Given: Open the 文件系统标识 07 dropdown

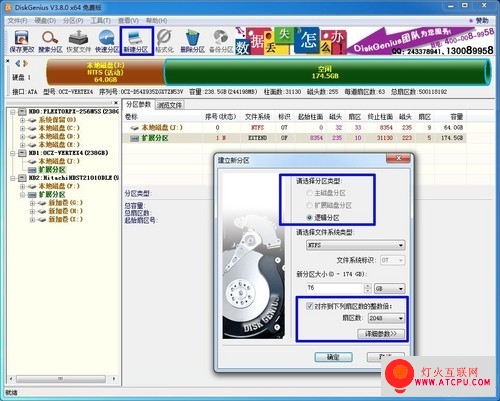Looking at the screenshot, I should click(393, 260).
